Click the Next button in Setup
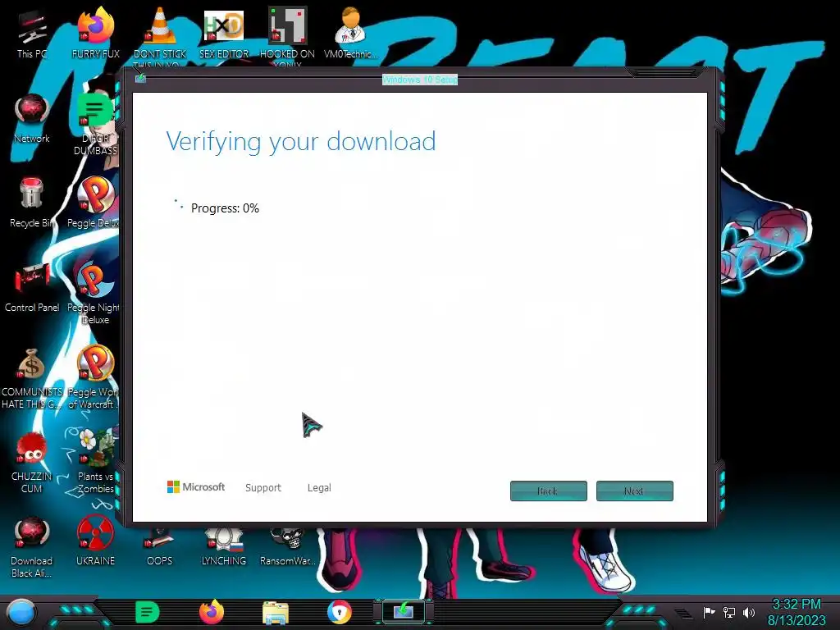The height and width of the screenshot is (630, 840). 635,491
